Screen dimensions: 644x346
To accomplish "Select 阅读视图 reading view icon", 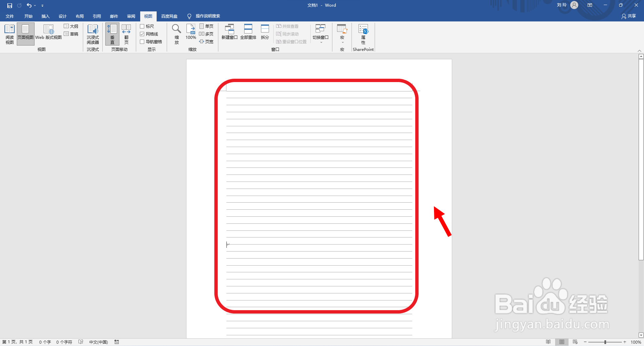I will pos(9,34).
